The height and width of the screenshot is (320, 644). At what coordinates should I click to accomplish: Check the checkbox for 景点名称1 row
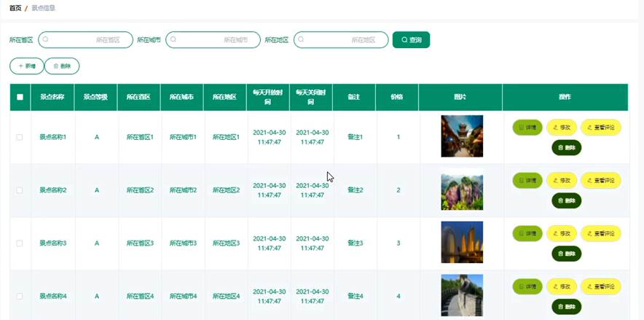point(19,137)
